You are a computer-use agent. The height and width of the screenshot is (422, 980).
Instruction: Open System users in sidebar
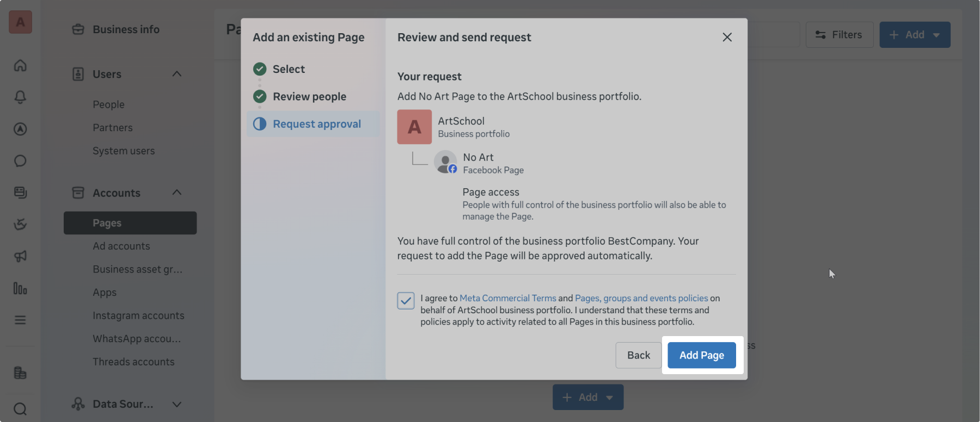[124, 151]
